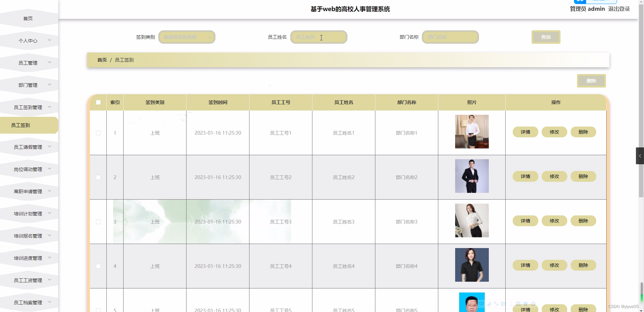
Task: Click the 管理员 admin label
Action: click(x=587, y=9)
